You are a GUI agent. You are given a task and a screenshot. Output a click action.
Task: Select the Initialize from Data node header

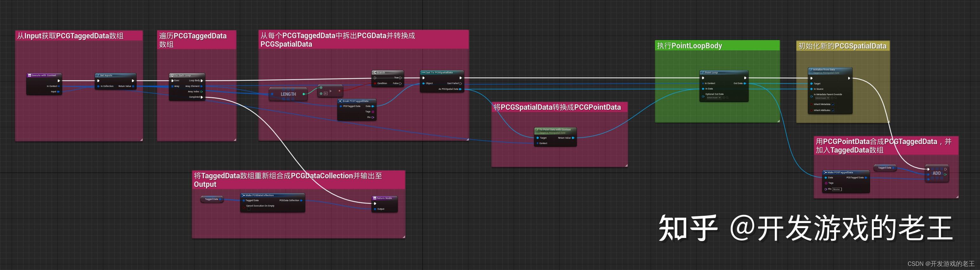click(830, 71)
